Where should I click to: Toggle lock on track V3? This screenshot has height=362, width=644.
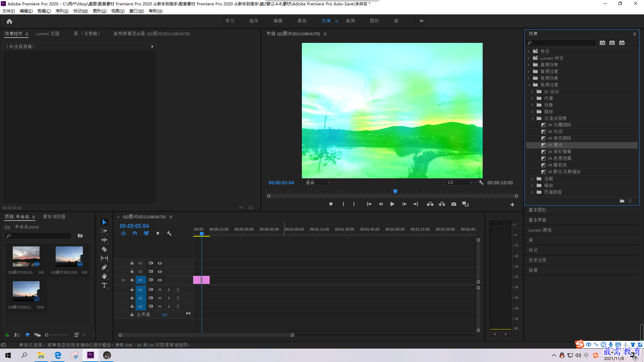(132, 263)
